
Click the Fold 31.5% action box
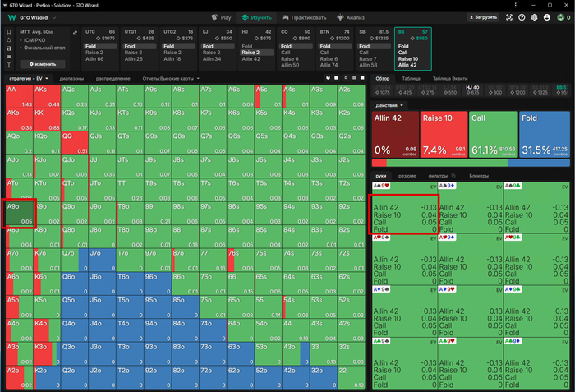[x=545, y=135]
